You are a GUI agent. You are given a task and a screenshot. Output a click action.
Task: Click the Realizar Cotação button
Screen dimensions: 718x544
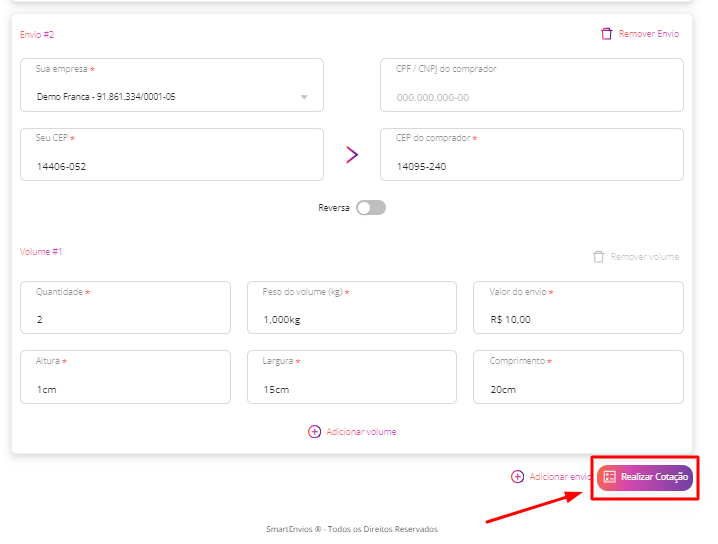pos(645,478)
